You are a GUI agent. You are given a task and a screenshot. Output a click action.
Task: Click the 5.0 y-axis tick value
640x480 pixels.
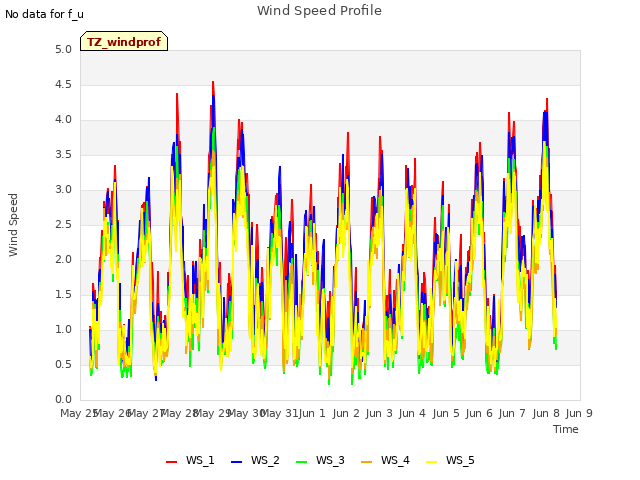point(63,49)
